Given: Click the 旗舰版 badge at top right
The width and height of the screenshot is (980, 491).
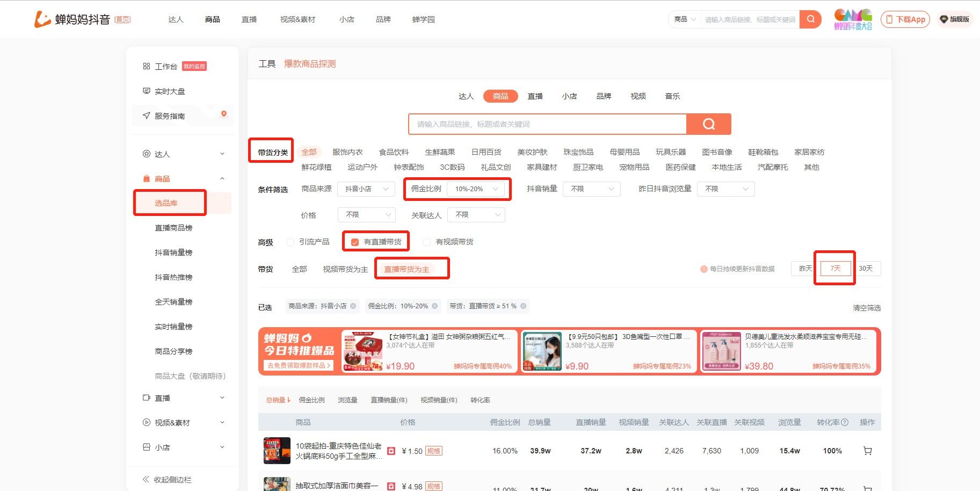Looking at the screenshot, I should coord(955,19).
